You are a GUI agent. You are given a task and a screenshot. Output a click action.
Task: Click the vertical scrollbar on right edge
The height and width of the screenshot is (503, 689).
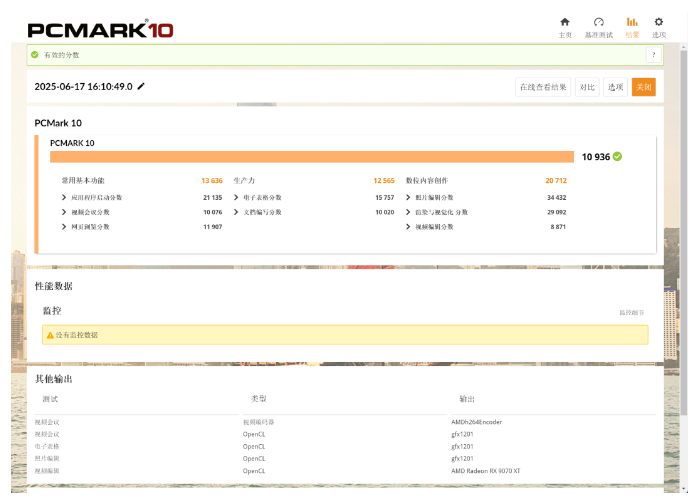tap(683, 250)
